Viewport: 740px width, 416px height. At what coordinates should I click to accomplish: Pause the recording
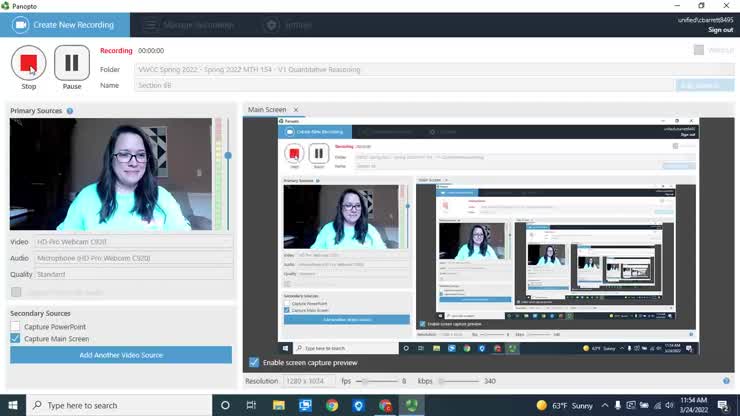point(71,64)
